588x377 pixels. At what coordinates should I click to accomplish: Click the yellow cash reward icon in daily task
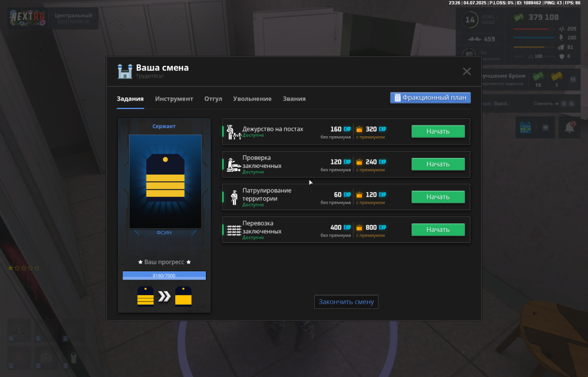point(556,76)
